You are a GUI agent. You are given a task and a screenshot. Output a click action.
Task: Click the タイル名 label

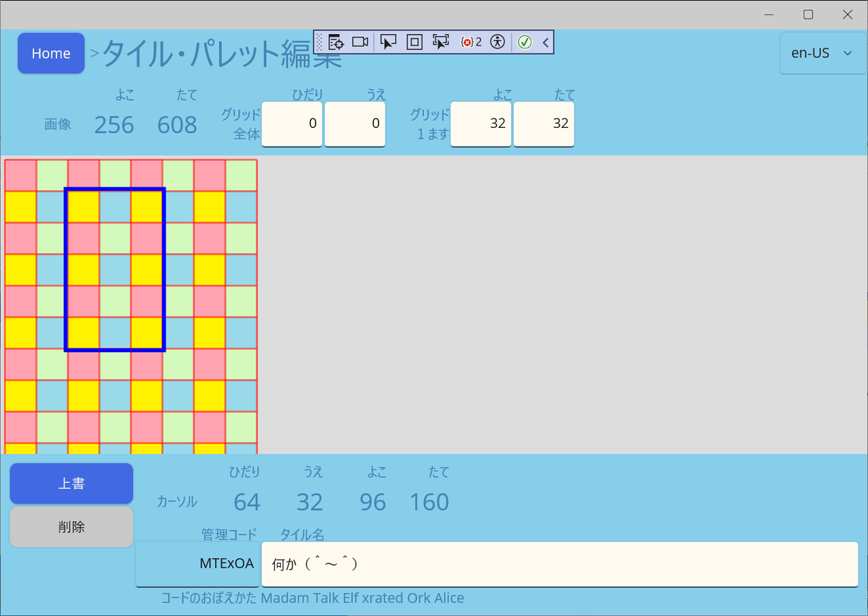(302, 535)
